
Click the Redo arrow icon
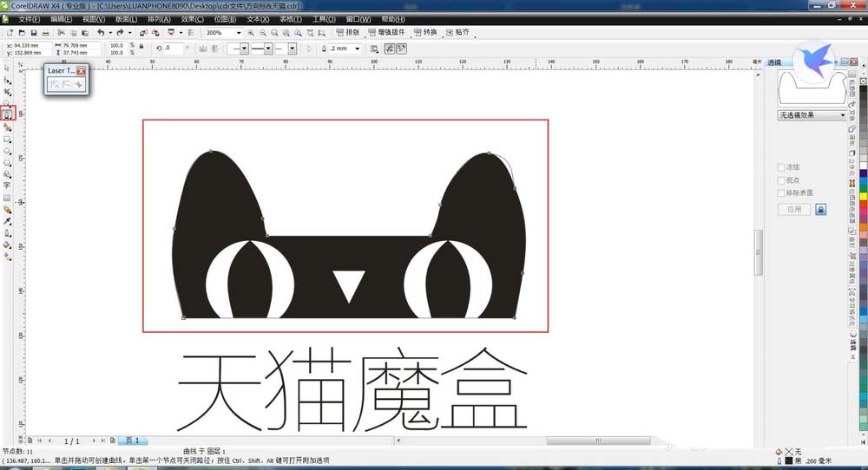pyautogui.click(x=120, y=33)
